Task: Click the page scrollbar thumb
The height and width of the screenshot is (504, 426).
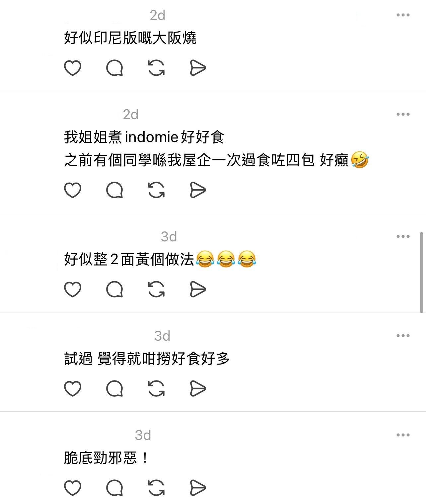Action: (421, 273)
